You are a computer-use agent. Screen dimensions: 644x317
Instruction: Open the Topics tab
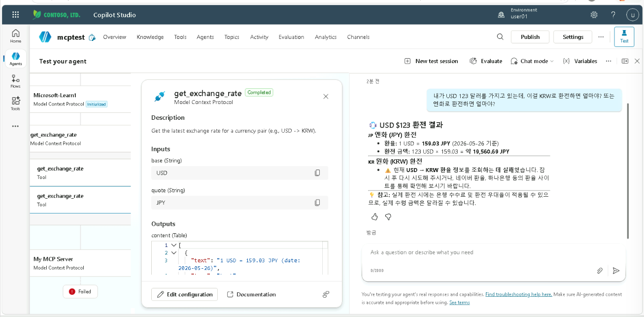coord(232,37)
